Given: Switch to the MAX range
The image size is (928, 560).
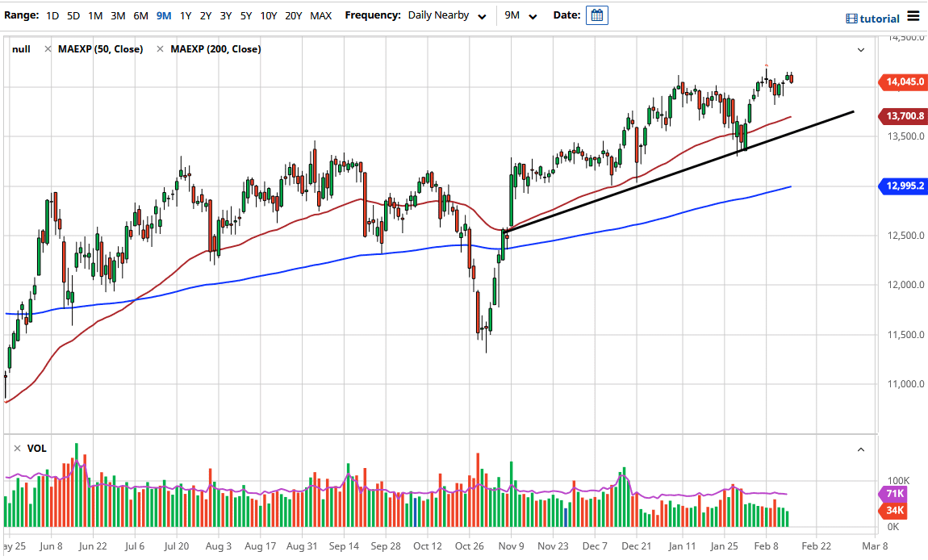Looking at the screenshot, I should click(x=320, y=15).
